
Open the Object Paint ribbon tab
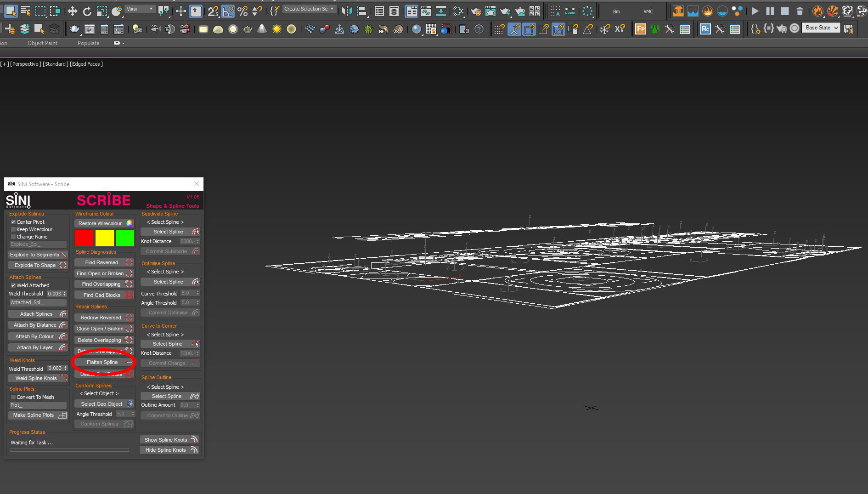coord(42,43)
